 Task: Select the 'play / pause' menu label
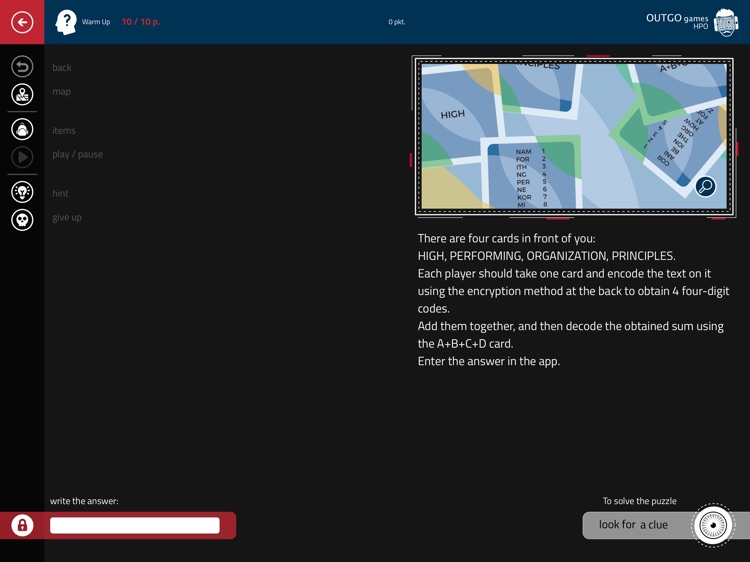77,154
